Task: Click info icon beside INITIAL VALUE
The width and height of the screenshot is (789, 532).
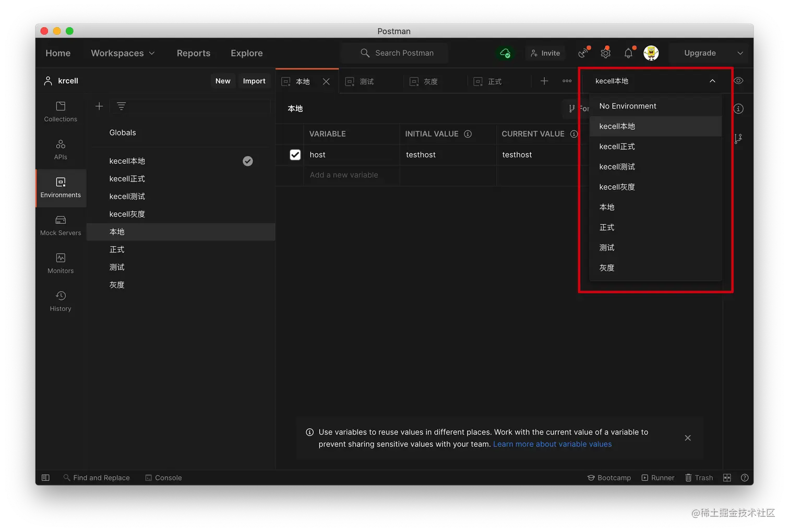Action: [468, 134]
